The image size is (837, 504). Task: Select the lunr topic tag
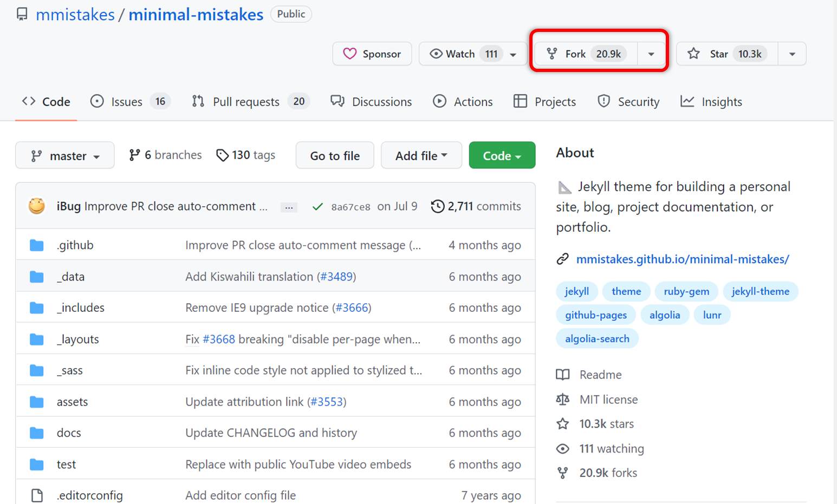click(x=712, y=315)
